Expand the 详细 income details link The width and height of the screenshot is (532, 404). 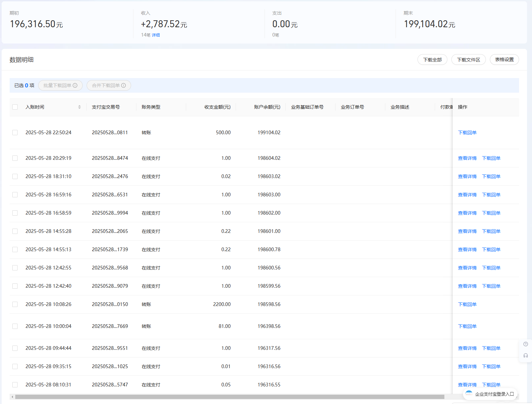pos(156,35)
